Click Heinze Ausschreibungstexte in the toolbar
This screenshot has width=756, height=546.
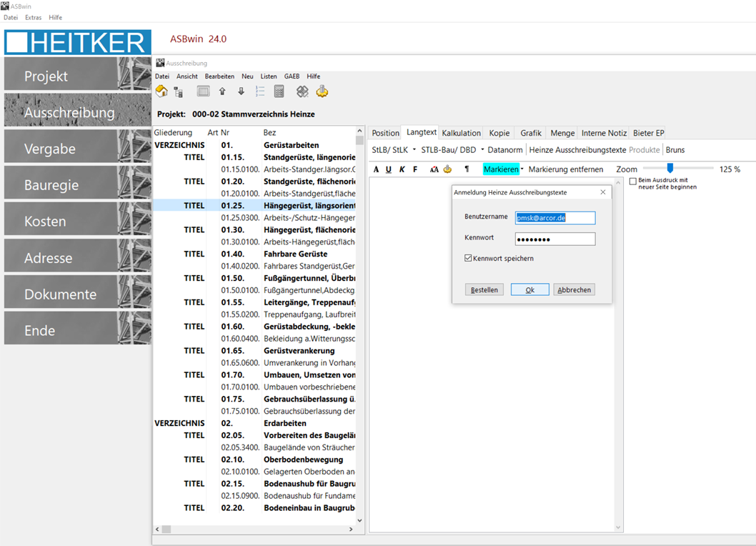pyautogui.click(x=577, y=150)
